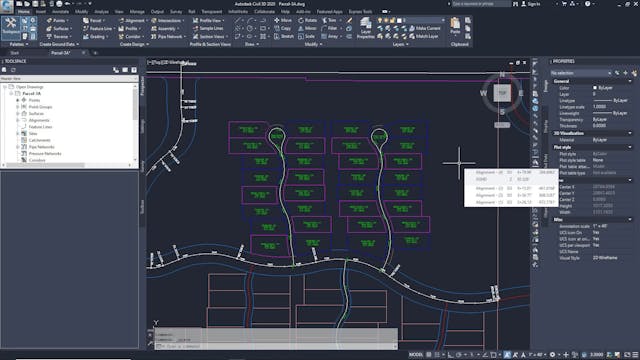Select the Trim tool

(x=329, y=20)
